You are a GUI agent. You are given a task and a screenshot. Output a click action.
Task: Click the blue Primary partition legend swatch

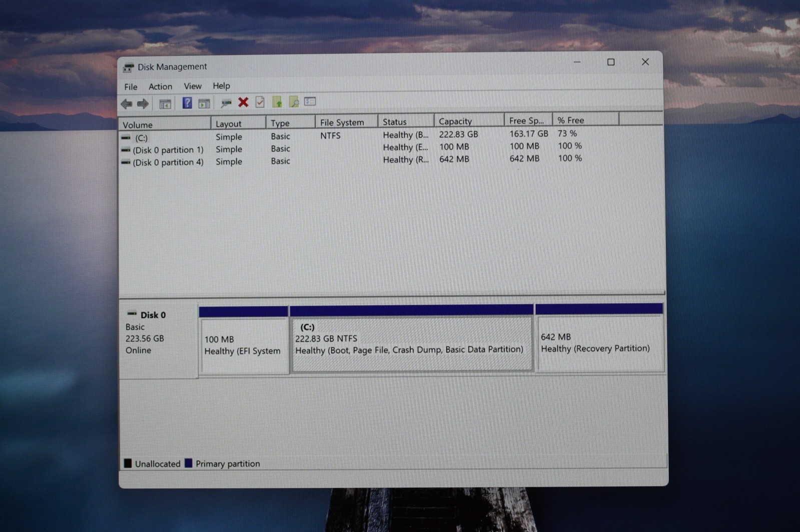coord(189,463)
